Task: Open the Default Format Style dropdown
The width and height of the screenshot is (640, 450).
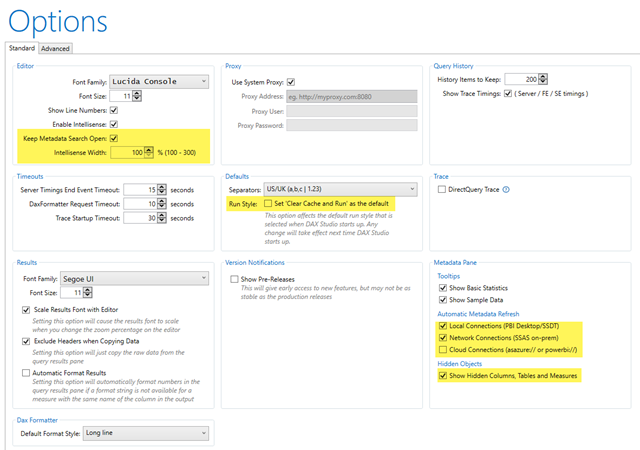Action: tap(146, 433)
